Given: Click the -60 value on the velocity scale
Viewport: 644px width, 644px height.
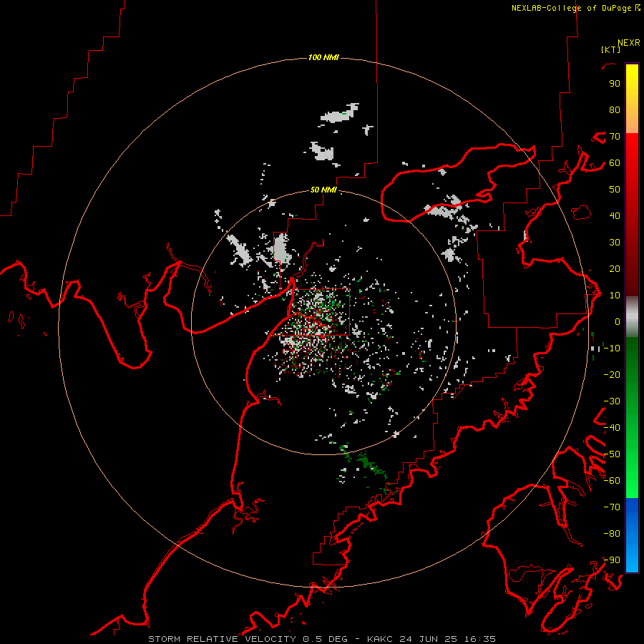Looking at the screenshot, I should coord(612,481).
